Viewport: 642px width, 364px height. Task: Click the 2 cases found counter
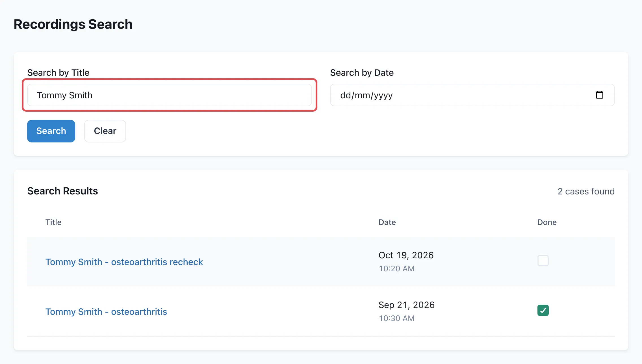click(586, 191)
